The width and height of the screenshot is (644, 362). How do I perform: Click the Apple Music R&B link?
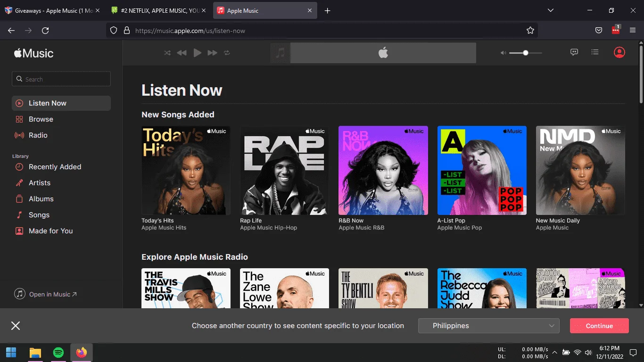click(362, 228)
